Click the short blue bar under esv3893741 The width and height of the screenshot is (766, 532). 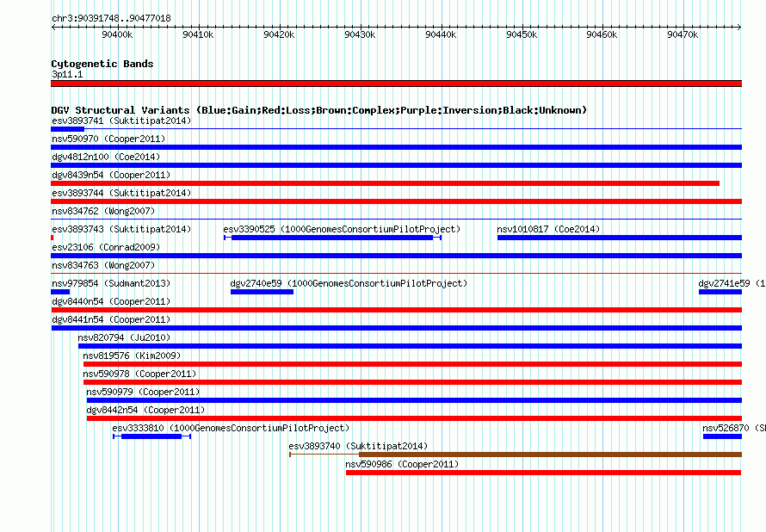click(67, 129)
